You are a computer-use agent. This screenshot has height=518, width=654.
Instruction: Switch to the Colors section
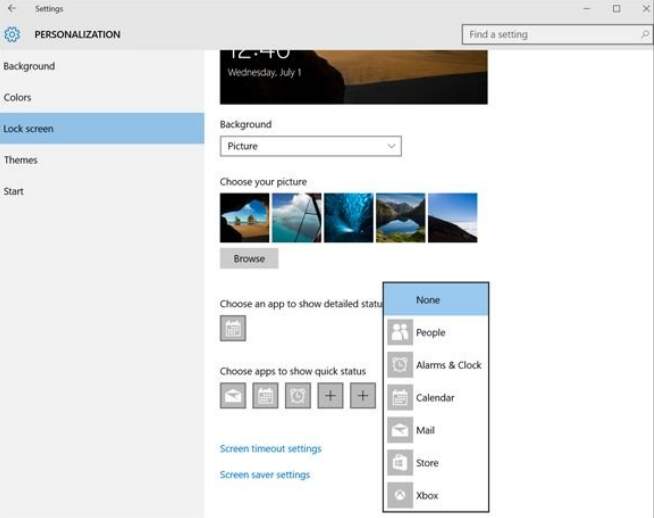pos(18,98)
